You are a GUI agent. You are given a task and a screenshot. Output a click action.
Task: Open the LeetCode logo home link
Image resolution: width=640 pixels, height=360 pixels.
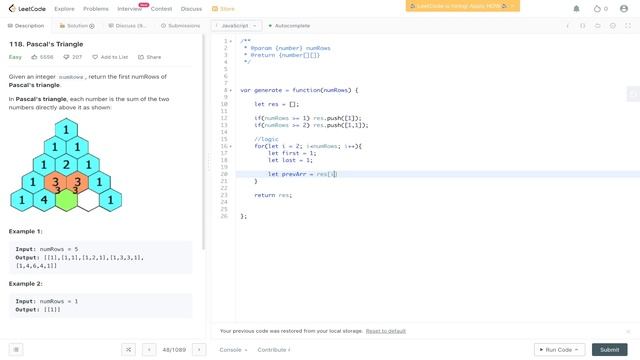point(27,9)
